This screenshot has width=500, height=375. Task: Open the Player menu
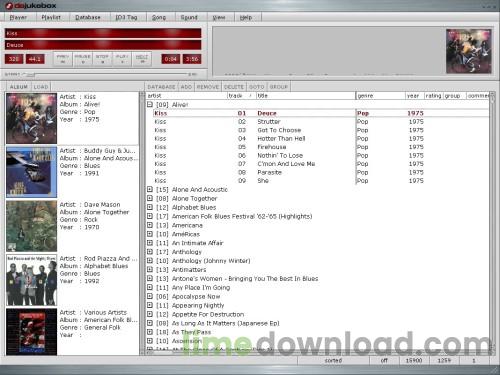(x=18, y=17)
